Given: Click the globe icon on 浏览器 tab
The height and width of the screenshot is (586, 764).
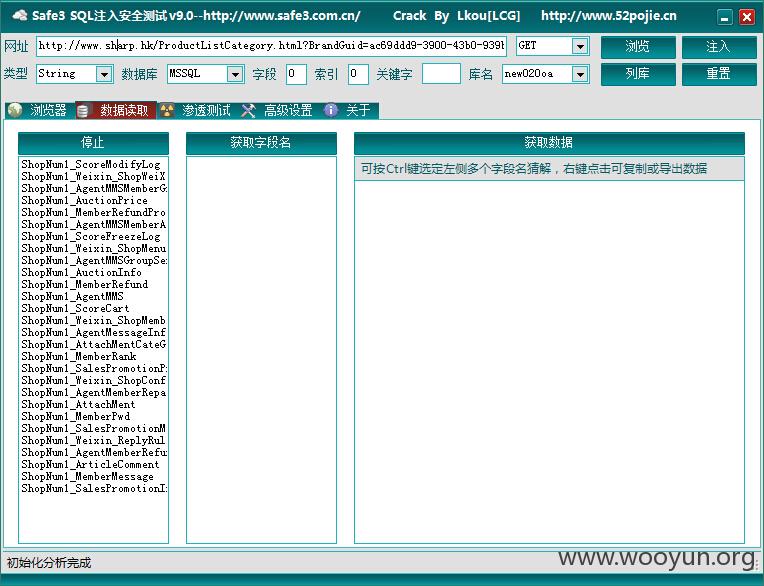Looking at the screenshot, I should tap(15, 111).
